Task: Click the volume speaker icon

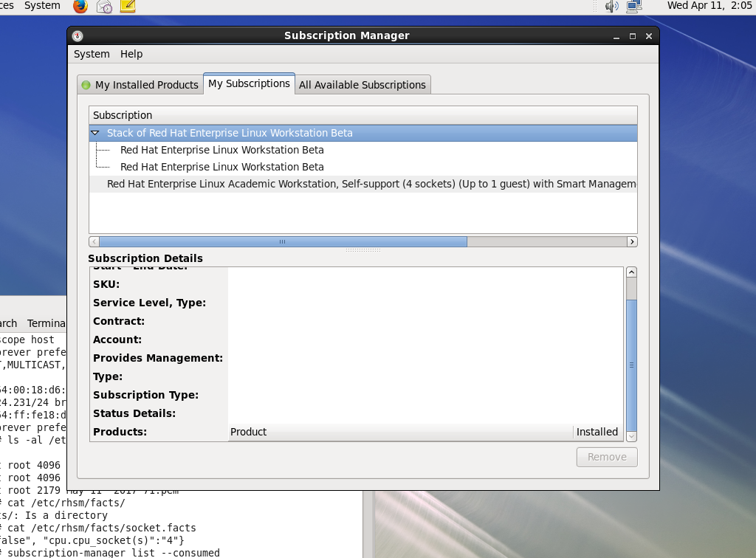Action: tap(612, 6)
